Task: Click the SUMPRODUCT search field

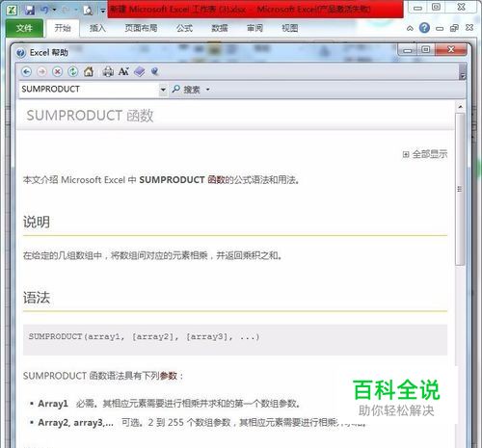Action: coord(90,90)
